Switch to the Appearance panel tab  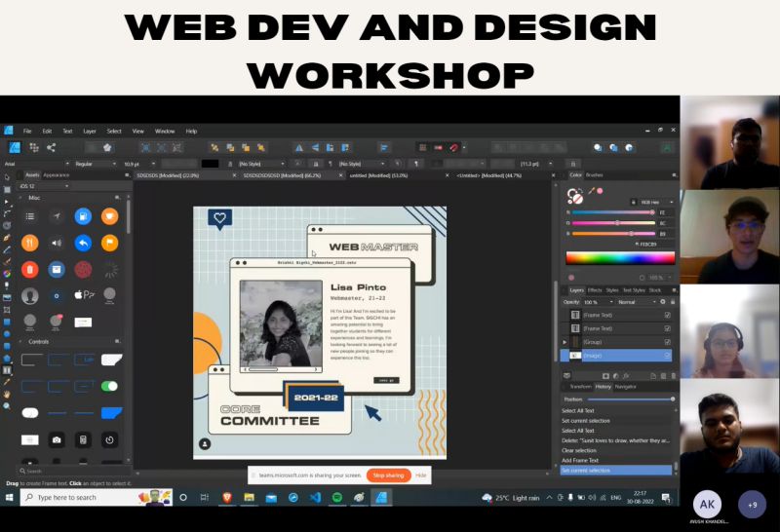pyautogui.click(x=57, y=175)
